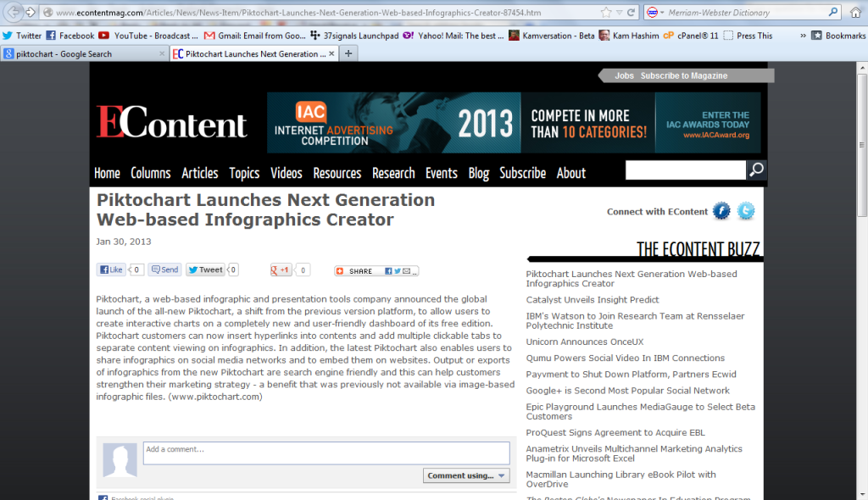Bookmark this page with the star icon

click(x=606, y=12)
